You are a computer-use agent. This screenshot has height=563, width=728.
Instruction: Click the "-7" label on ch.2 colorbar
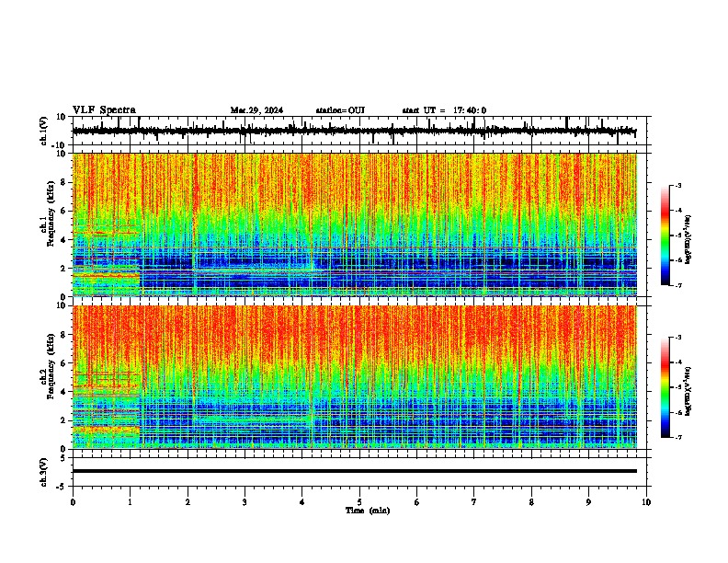click(677, 438)
